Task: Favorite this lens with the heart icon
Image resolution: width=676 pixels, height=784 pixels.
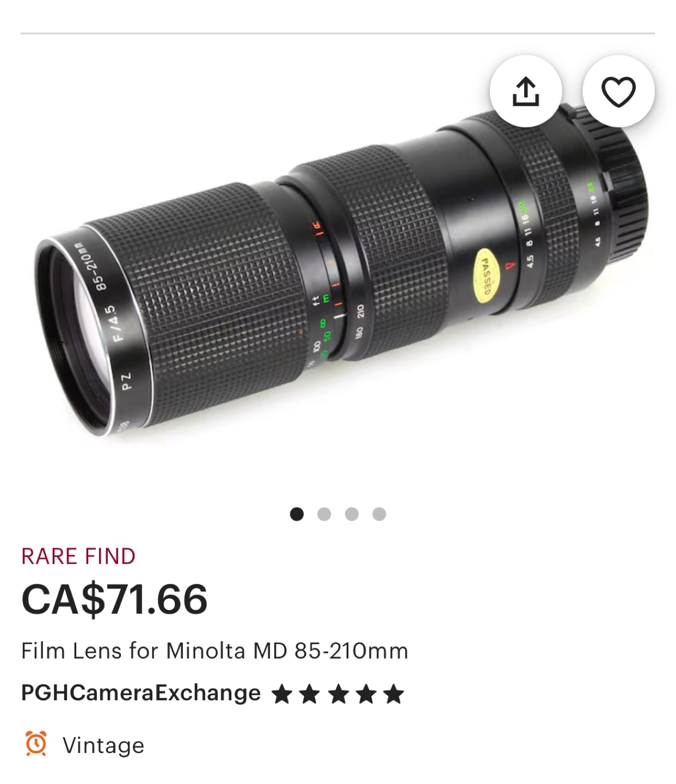Action: 619,91
